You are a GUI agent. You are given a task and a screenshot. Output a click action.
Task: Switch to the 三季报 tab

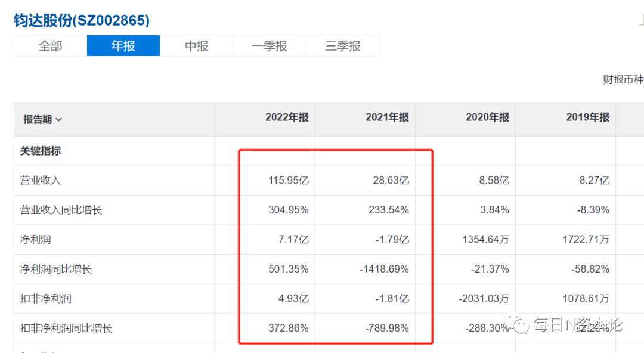pyautogui.click(x=342, y=45)
